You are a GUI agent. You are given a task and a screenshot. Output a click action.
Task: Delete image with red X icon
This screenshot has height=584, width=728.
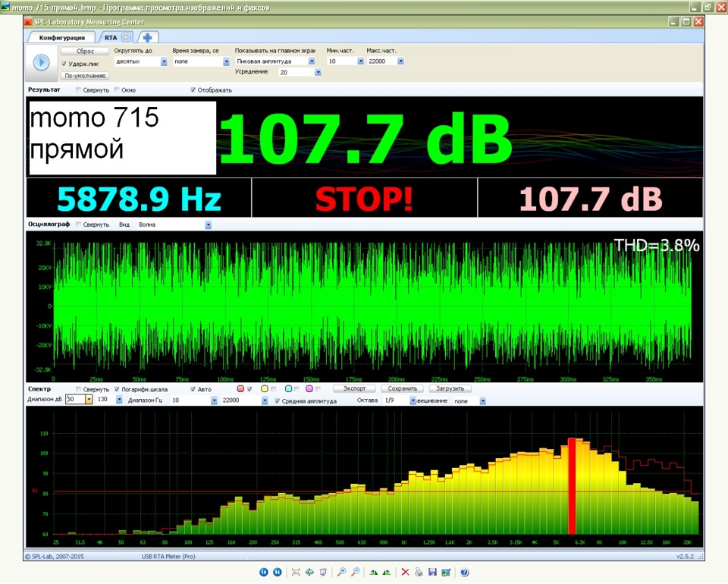point(405,572)
